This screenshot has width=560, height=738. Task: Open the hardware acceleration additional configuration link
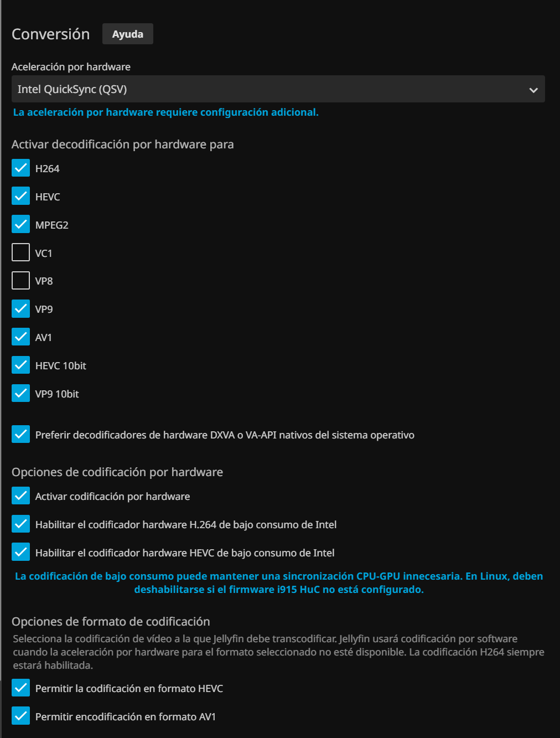pos(165,112)
